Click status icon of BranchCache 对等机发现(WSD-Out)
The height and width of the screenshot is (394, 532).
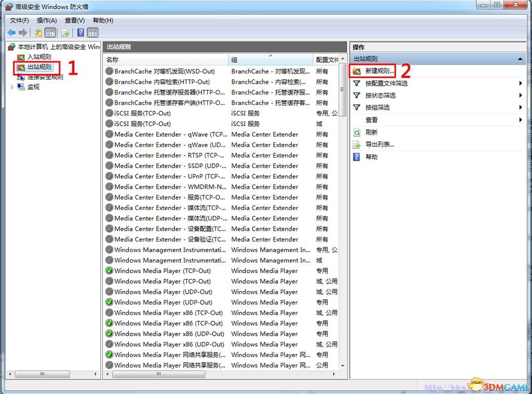[109, 71]
